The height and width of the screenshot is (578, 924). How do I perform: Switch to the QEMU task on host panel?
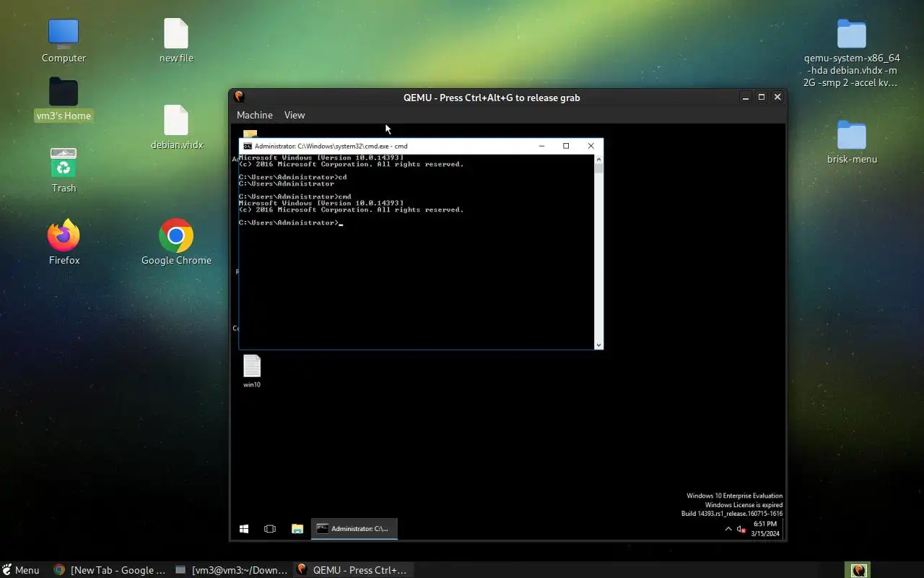(352, 570)
